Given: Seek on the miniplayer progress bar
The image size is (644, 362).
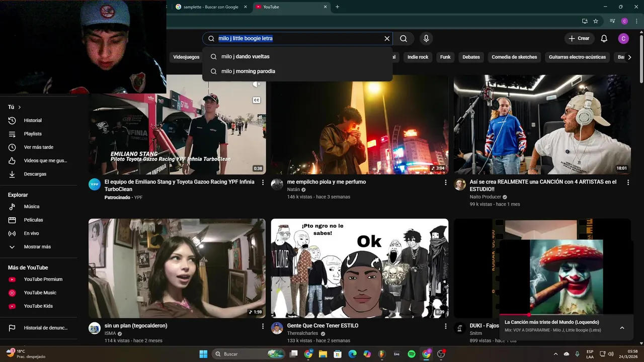Looking at the screenshot, I should [566, 315].
